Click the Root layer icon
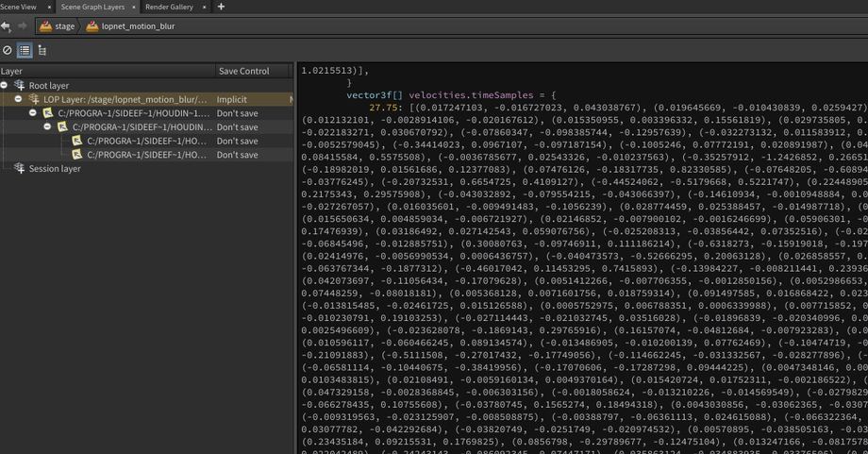 coord(19,86)
